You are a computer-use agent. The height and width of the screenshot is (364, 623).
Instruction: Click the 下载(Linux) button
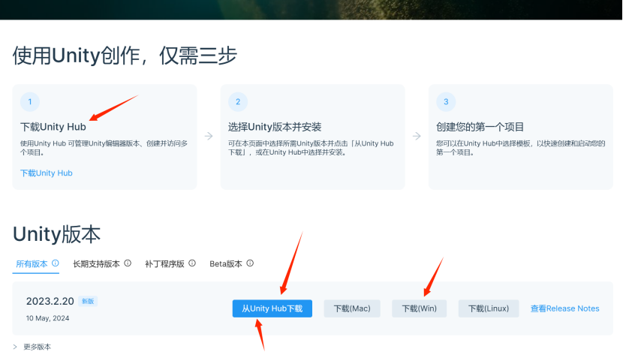(x=489, y=308)
